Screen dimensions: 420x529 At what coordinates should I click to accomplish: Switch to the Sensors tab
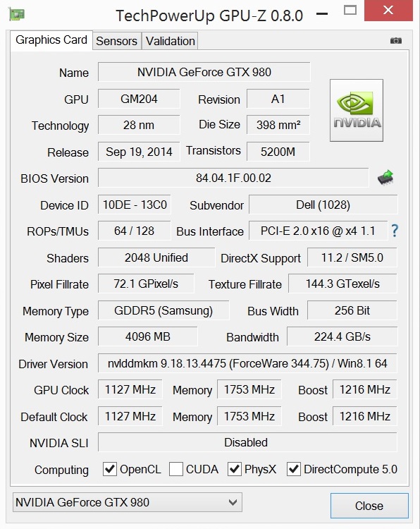[x=117, y=41]
